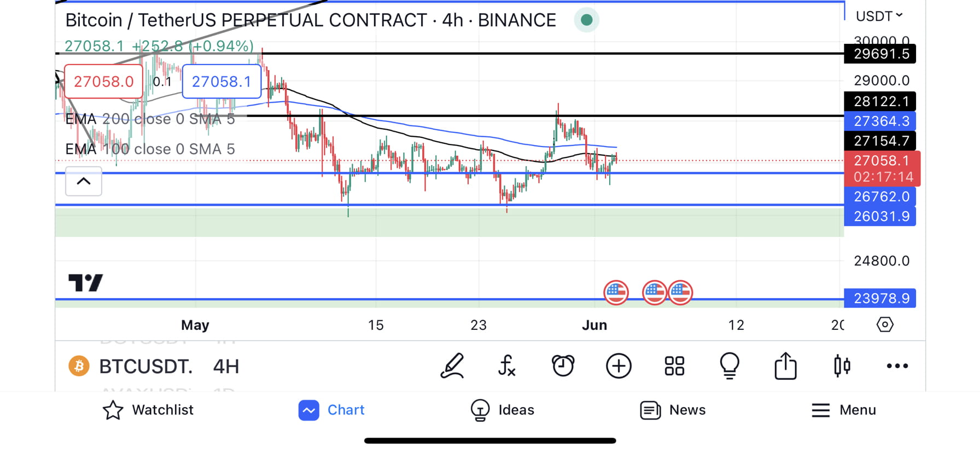Viewport: 980px width, 453px height.
Task: Share the chart using share icon
Action: [x=785, y=366]
